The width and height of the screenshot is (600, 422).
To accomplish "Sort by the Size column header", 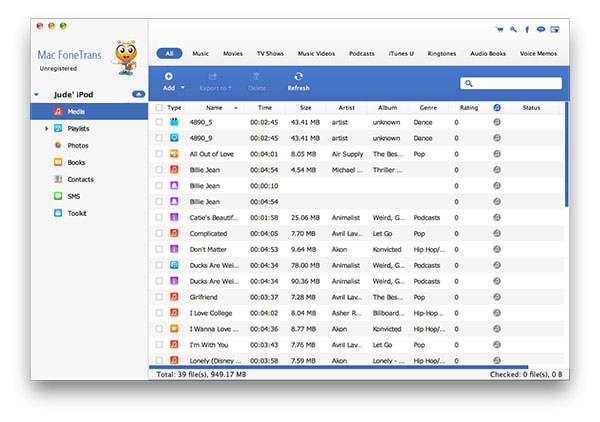I will (305, 108).
